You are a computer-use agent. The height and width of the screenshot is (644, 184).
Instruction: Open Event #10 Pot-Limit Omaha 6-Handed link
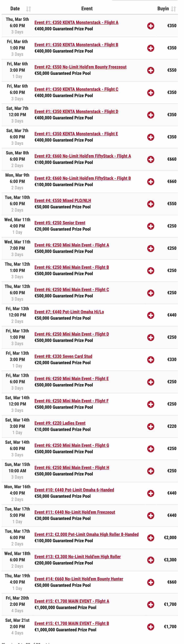(x=74, y=490)
